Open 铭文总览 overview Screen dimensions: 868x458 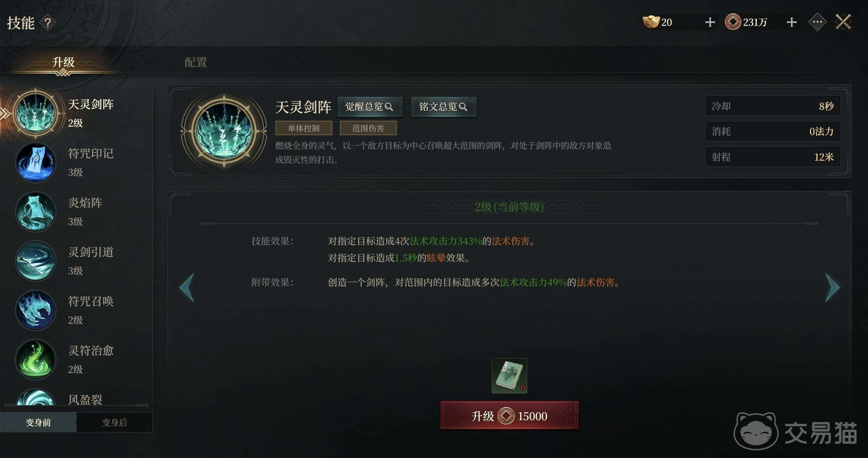click(443, 107)
